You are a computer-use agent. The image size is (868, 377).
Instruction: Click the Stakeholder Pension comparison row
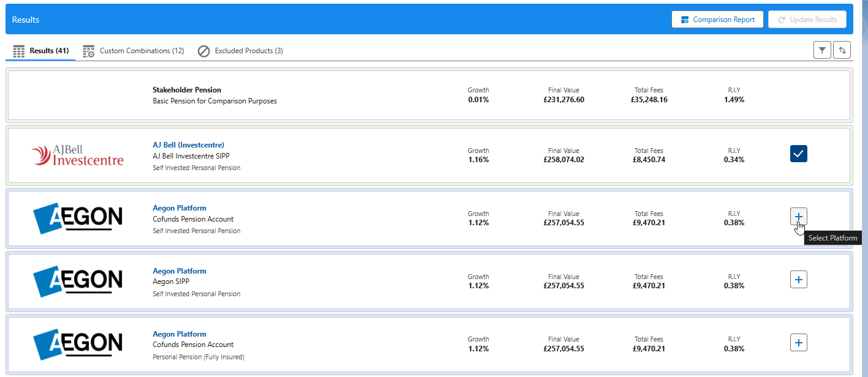pos(429,95)
